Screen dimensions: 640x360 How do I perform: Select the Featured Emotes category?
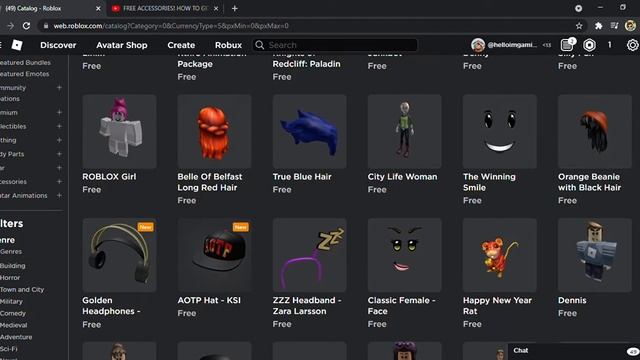(24, 74)
